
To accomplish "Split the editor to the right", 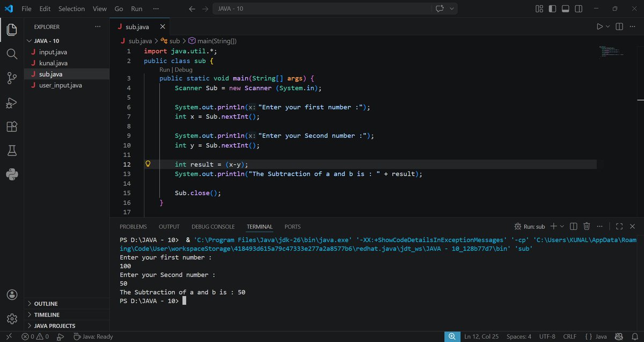I will pos(619,26).
